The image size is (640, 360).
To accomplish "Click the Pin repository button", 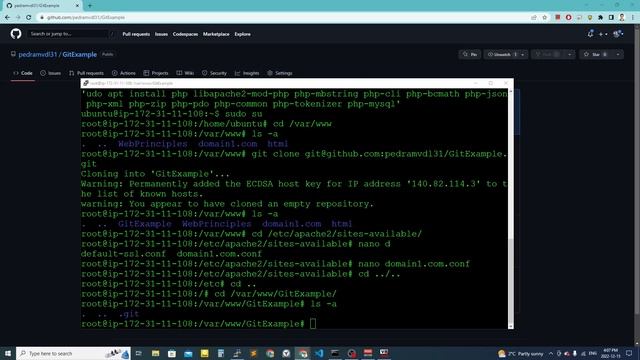I will pyautogui.click(x=470, y=54).
